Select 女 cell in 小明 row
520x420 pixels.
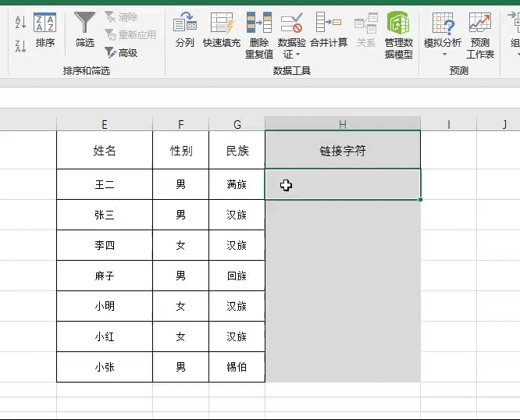pyautogui.click(x=180, y=306)
